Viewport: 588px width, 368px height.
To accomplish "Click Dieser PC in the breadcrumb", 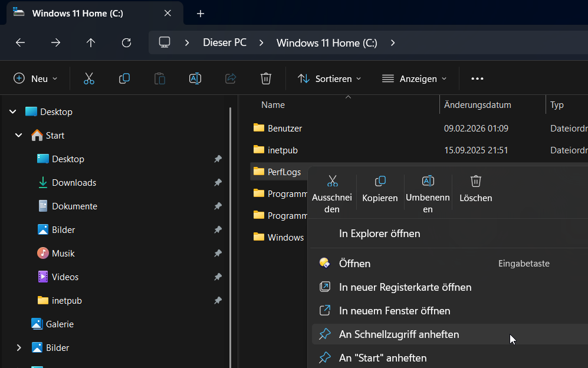I will [225, 43].
